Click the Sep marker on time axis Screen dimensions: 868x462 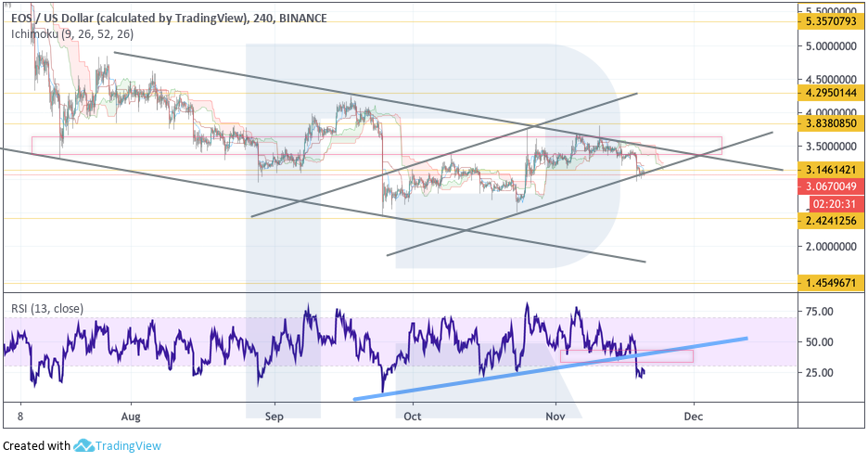tap(274, 417)
